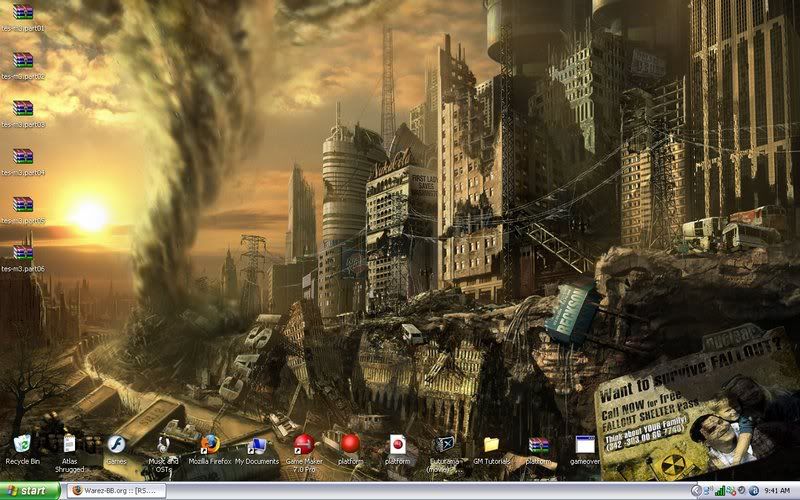Select the Tutorialno (movie) desktop icon
This screenshot has width=800, height=500.
[445, 443]
